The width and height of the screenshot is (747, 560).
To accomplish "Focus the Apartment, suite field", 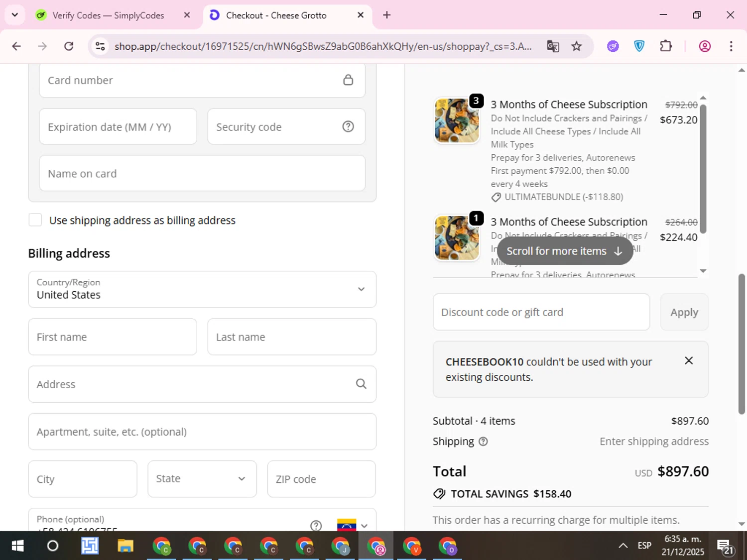I will click(202, 432).
